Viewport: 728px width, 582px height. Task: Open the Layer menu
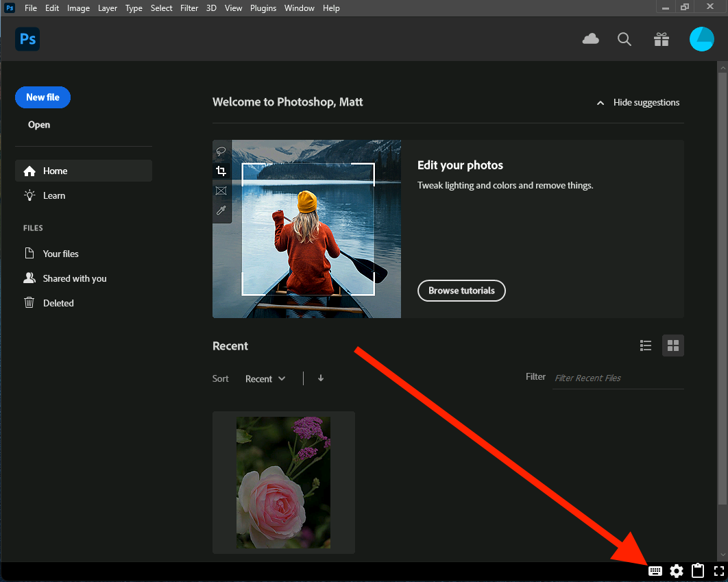tap(108, 8)
